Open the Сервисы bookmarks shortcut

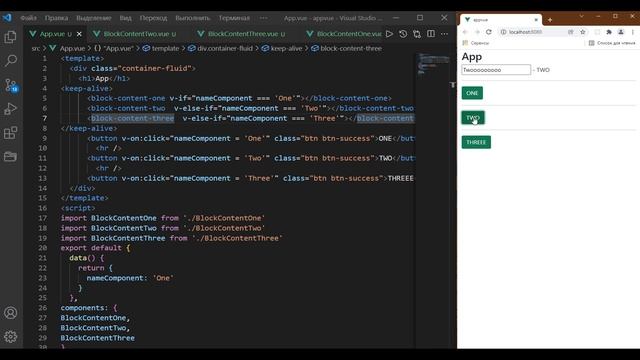coord(476,43)
